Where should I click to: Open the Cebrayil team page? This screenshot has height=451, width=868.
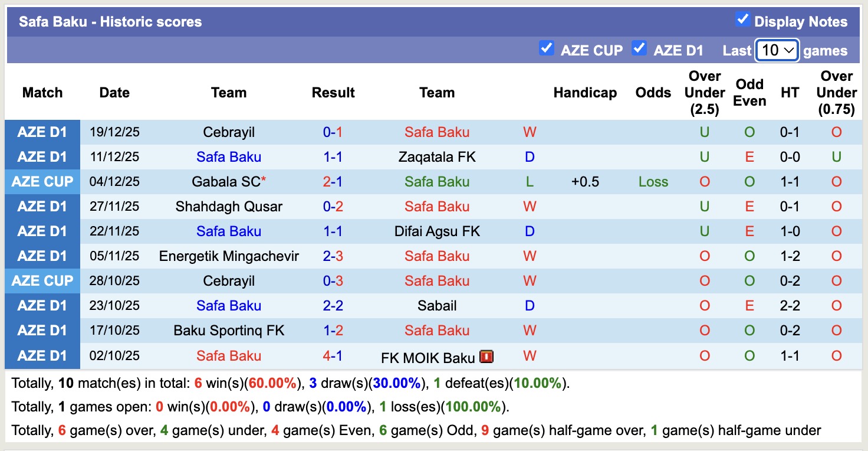coord(229,132)
